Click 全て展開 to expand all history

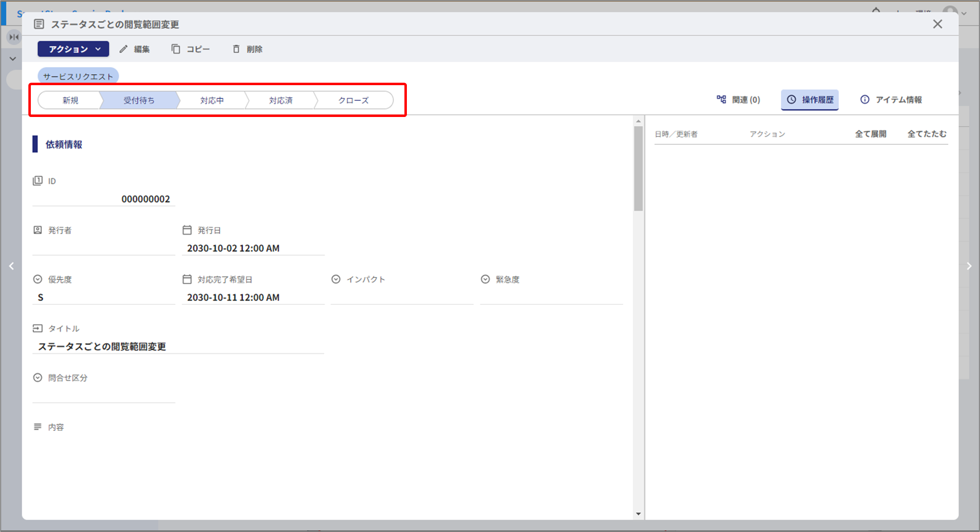(x=870, y=134)
